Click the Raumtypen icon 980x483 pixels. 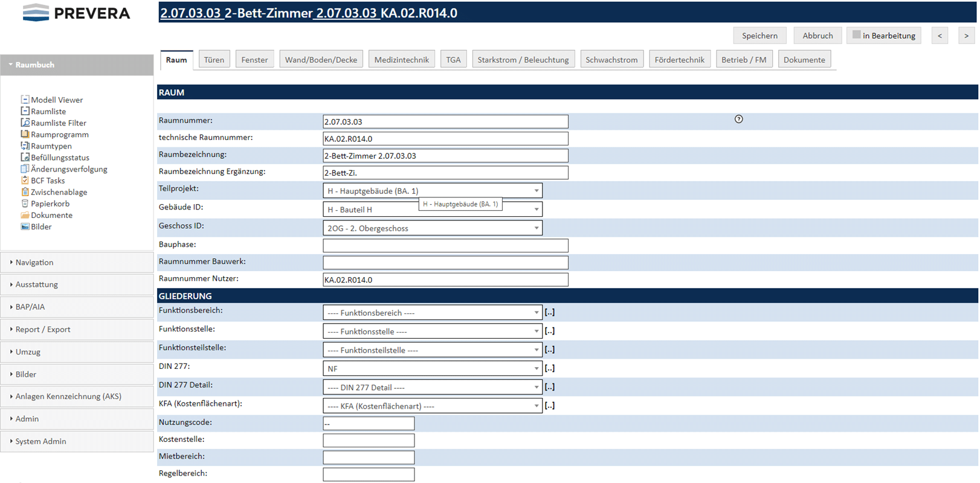pos(25,146)
